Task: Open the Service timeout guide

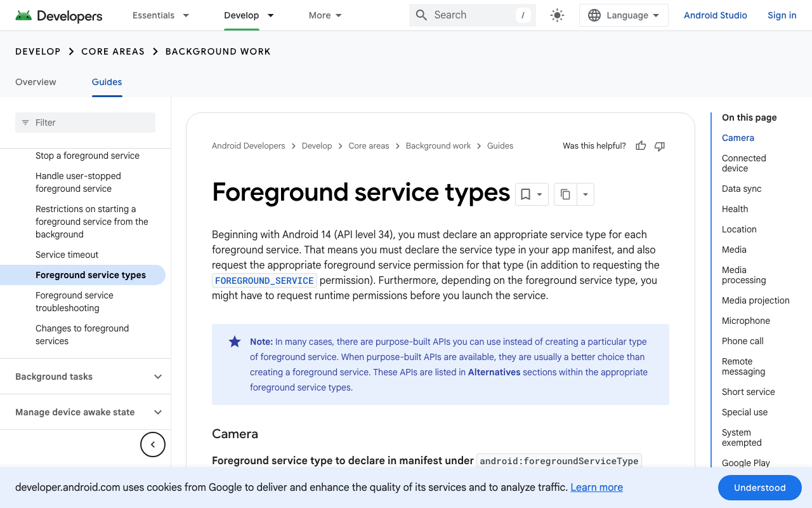Action: pyautogui.click(x=67, y=255)
